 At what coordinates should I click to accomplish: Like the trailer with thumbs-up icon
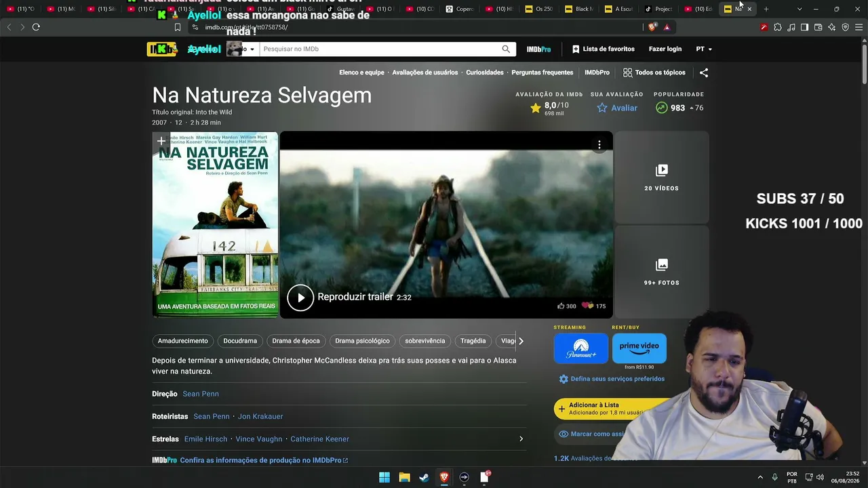(x=561, y=306)
